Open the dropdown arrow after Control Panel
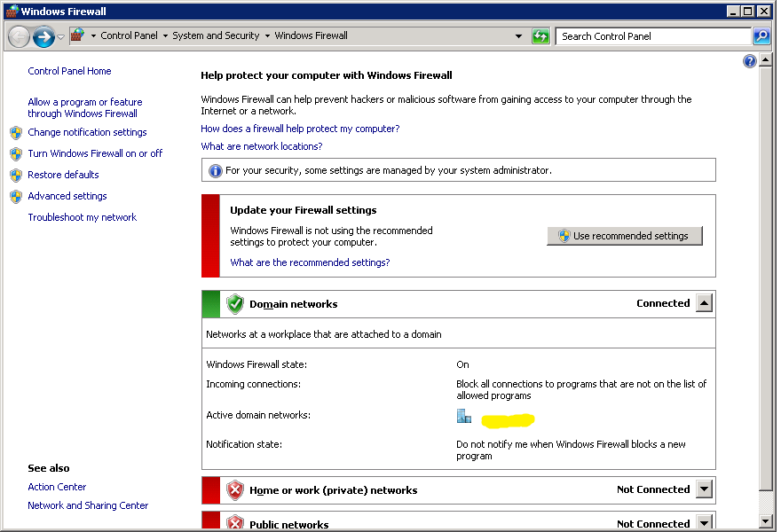Image resolution: width=781 pixels, height=532 pixels. 165,35
